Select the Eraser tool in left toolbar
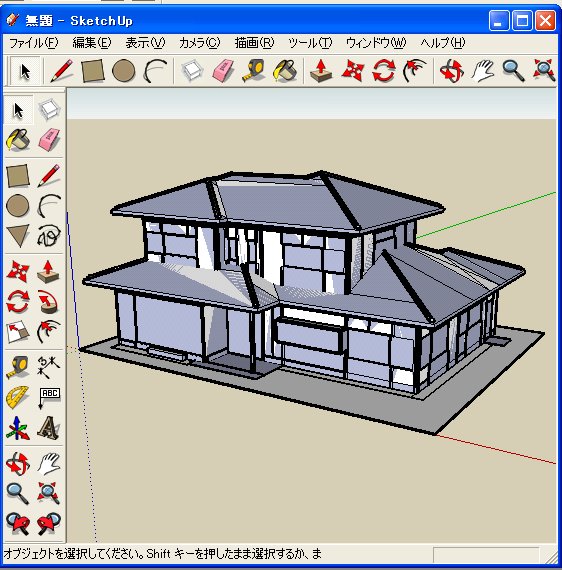The width and height of the screenshot is (562, 570). [49, 140]
